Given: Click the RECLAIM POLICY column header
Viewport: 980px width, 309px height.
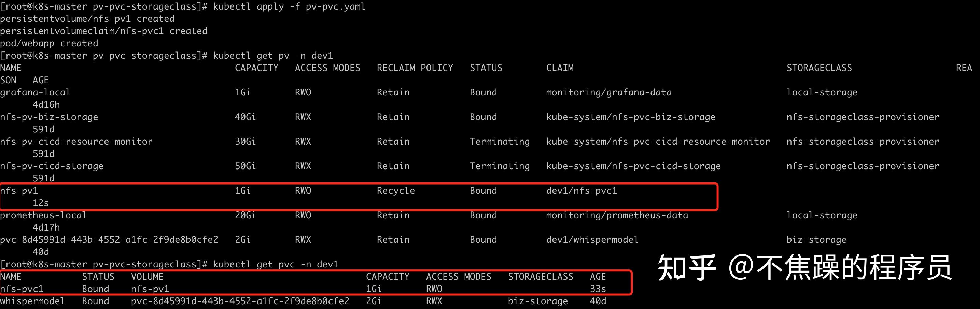Looking at the screenshot, I should click(x=415, y=68).
